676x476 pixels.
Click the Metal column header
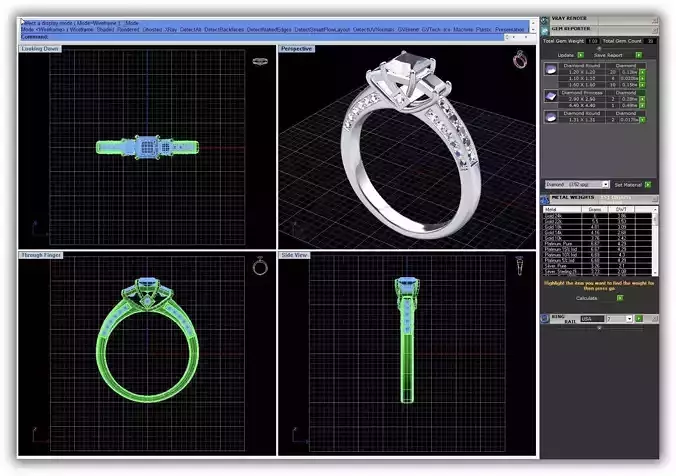[562, 209]
